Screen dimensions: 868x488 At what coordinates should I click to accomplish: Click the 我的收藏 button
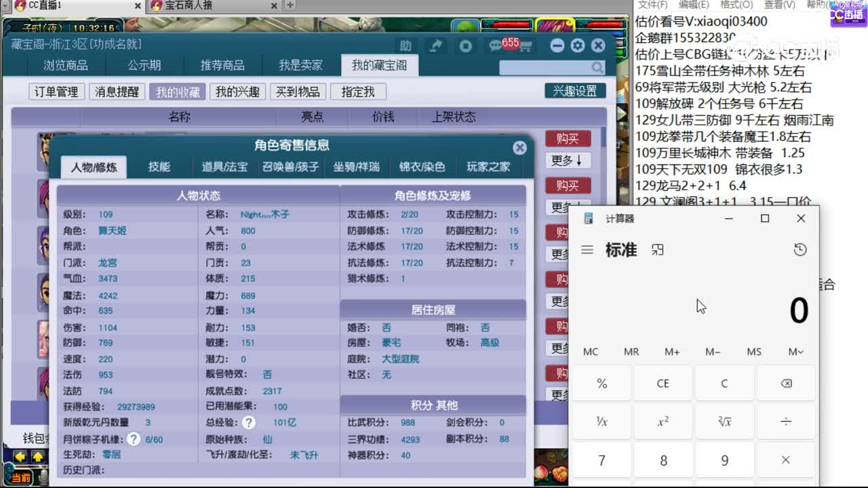pos(178,91)
